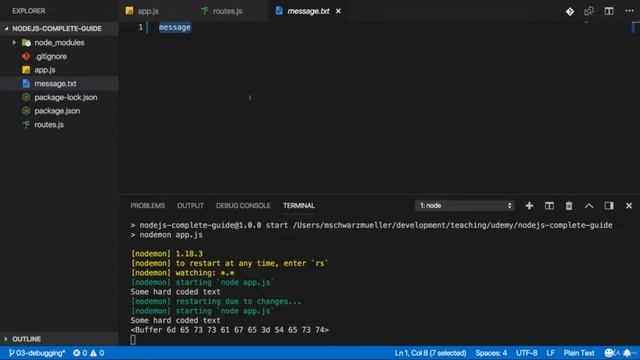Open the terminal selector dropdown '1: node'
Image resolution: width=640 pixels, height=360 pixels.
[x=464, y=205]
